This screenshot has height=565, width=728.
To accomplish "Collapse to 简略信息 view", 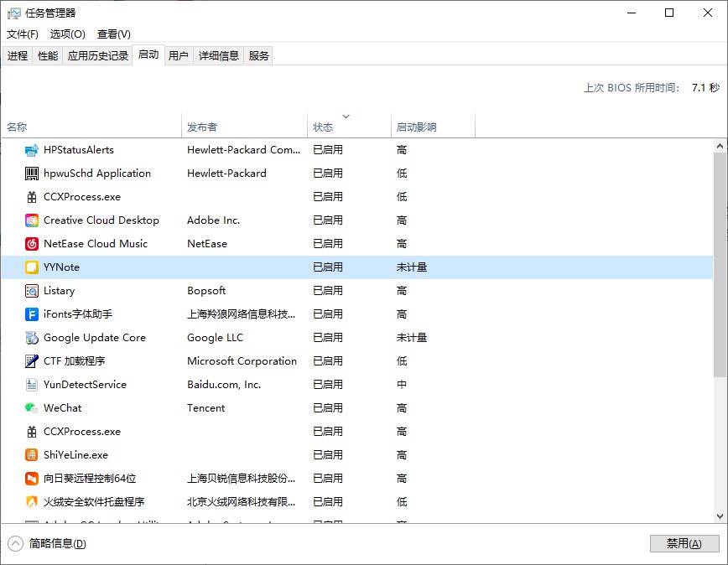I will click(47, 544).
